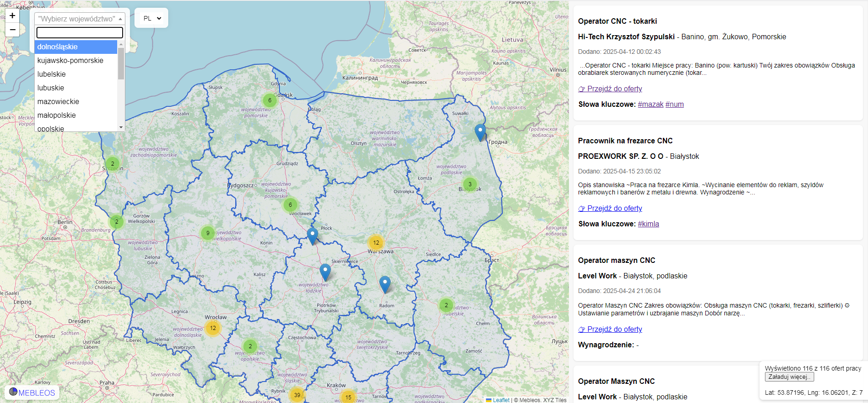Click the Lat/Lng coordinates readout
The width and height of the screenshot is (868, 403).
(814, 393)
